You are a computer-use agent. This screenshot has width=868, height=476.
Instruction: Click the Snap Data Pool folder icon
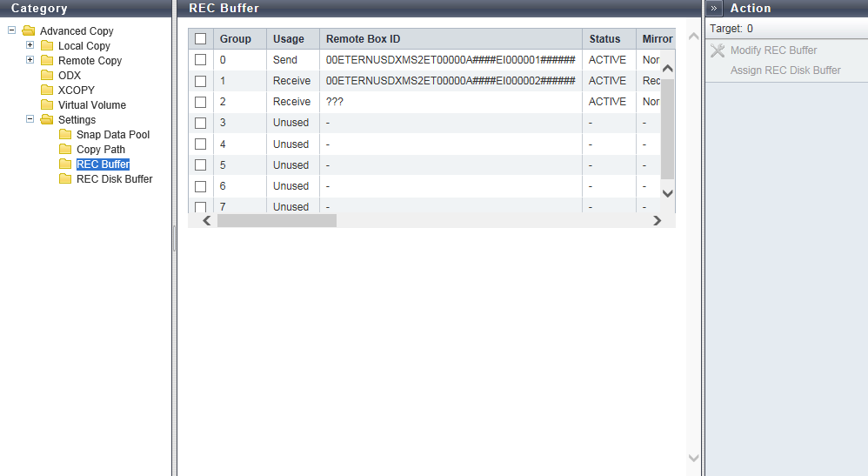[65, 135]
